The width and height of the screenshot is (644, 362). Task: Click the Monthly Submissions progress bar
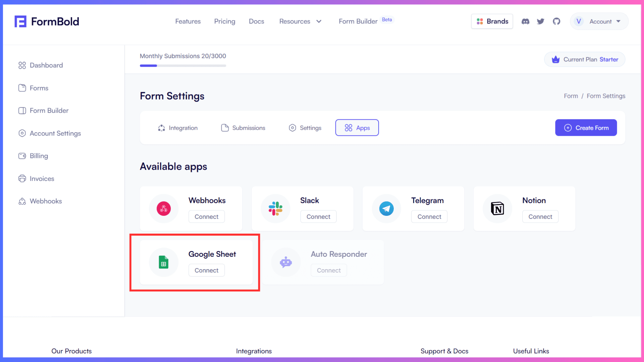183,66
